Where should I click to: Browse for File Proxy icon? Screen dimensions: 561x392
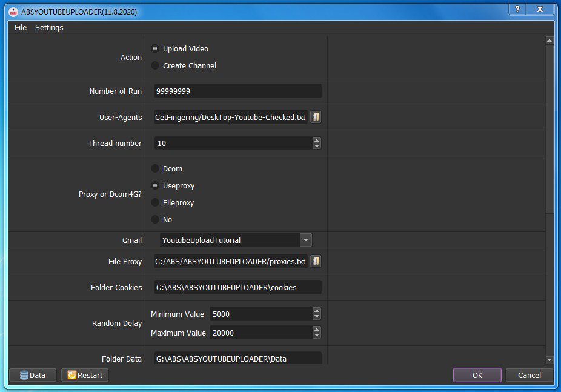tap(316, 261)
